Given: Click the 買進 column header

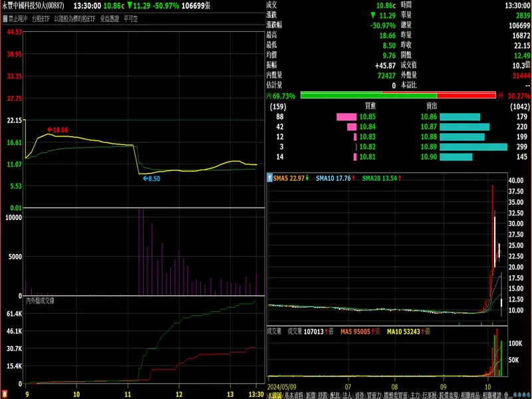Looking at the screenshot, I should point(370,106).
